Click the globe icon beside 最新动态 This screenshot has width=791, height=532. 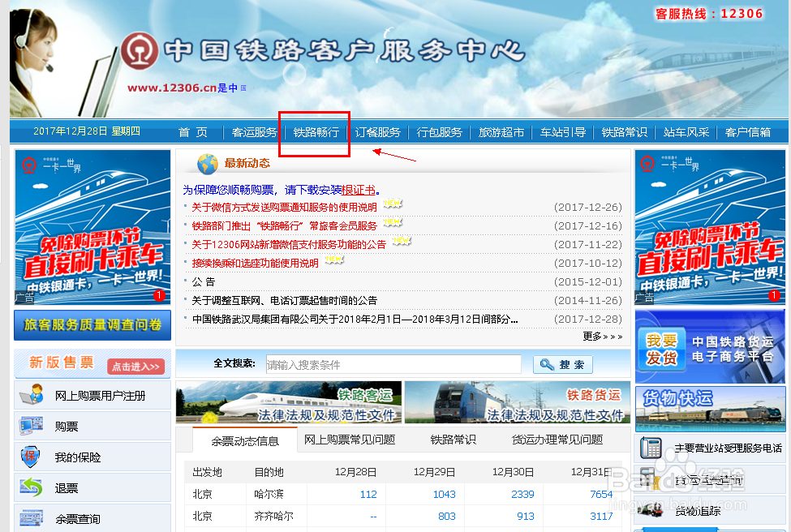click(x=208, y=163)
